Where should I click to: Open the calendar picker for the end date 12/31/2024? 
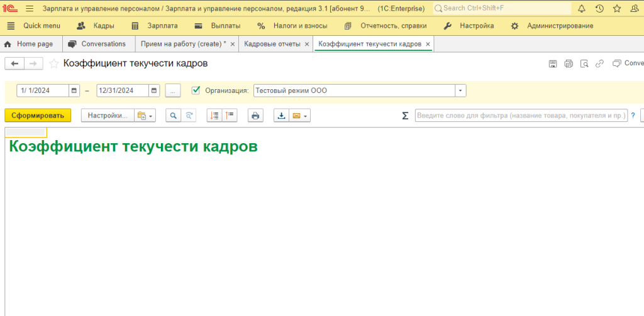click(x=154, y=90)
